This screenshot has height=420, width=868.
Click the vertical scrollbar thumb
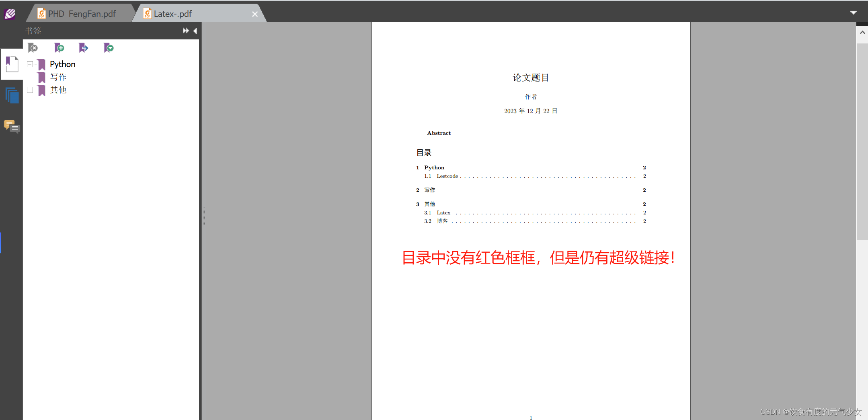pos(862,142)
